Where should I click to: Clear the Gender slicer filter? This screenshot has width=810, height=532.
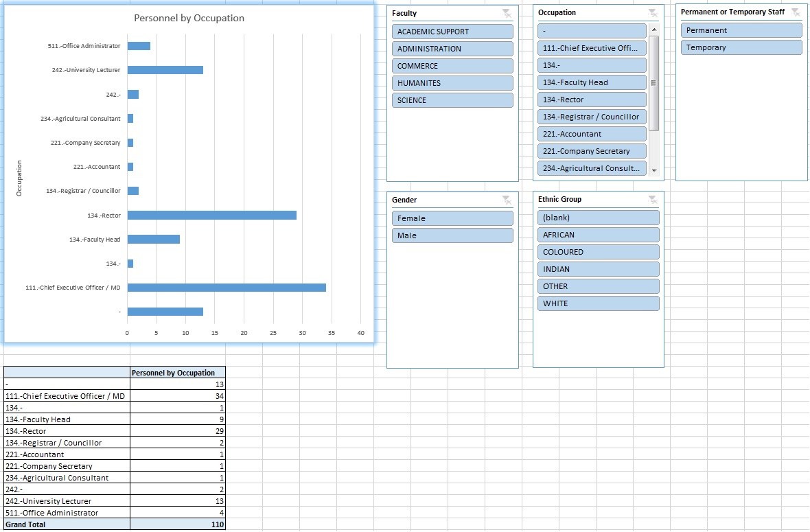tap(507, 200)
